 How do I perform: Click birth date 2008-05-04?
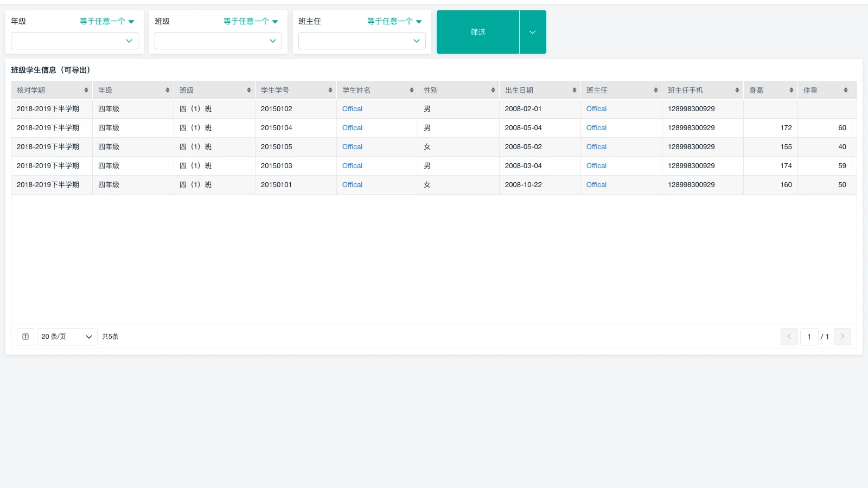point(523,128)
